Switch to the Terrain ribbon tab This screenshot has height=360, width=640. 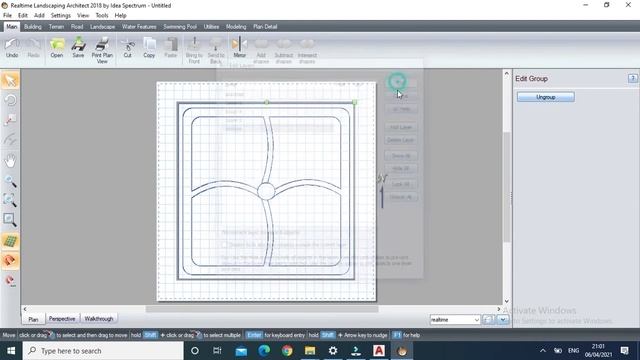point(56,27)
